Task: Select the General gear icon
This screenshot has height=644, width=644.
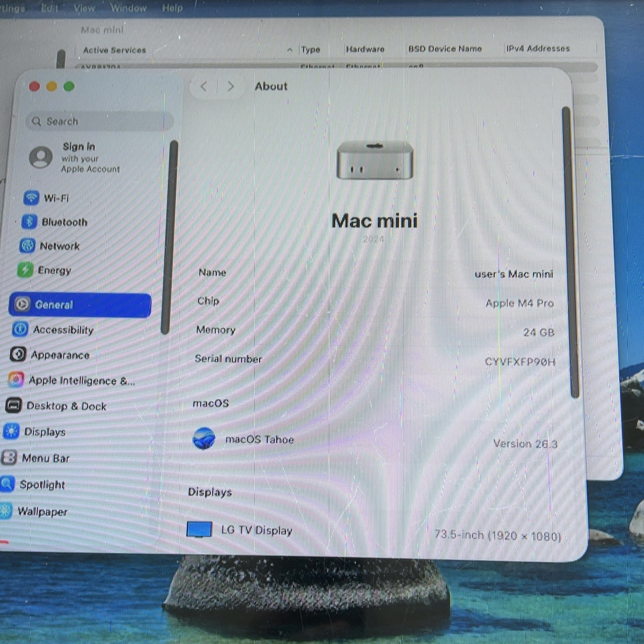Action: click(22, 304)
